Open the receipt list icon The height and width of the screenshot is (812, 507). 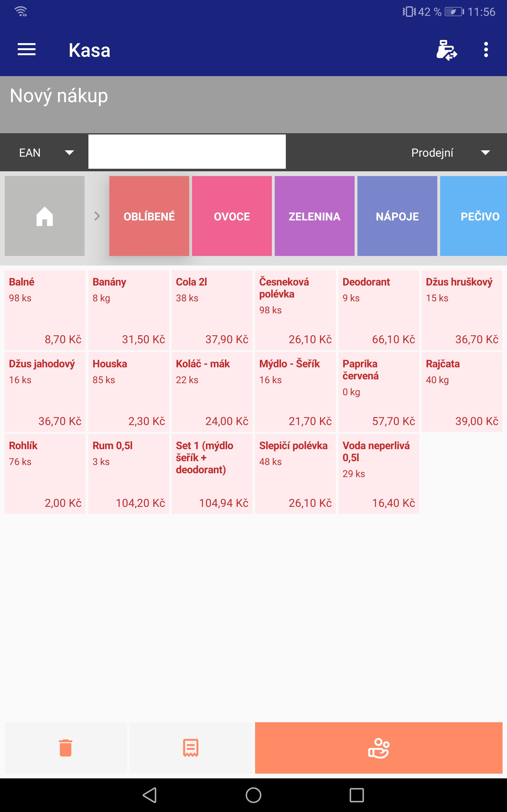[x=191, y=748]
